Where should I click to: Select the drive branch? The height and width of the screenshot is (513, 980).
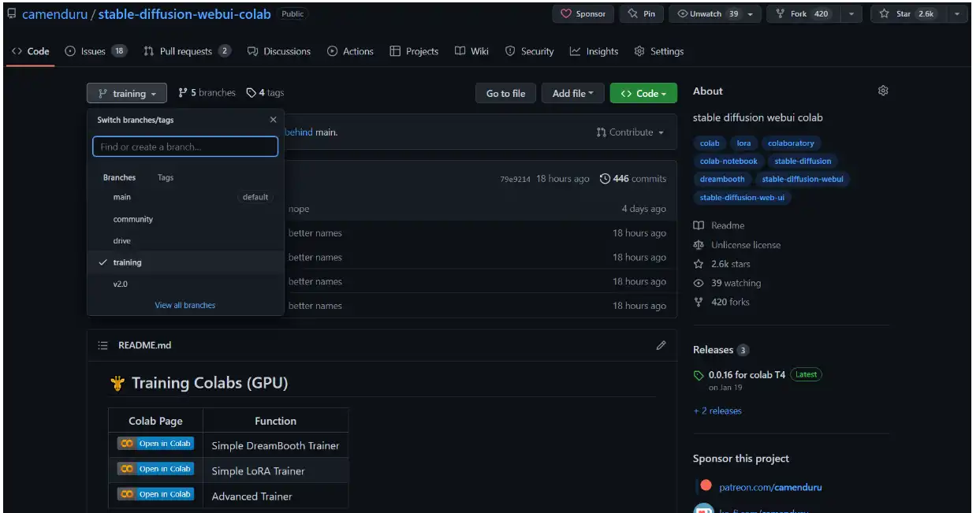coord(185,240)
